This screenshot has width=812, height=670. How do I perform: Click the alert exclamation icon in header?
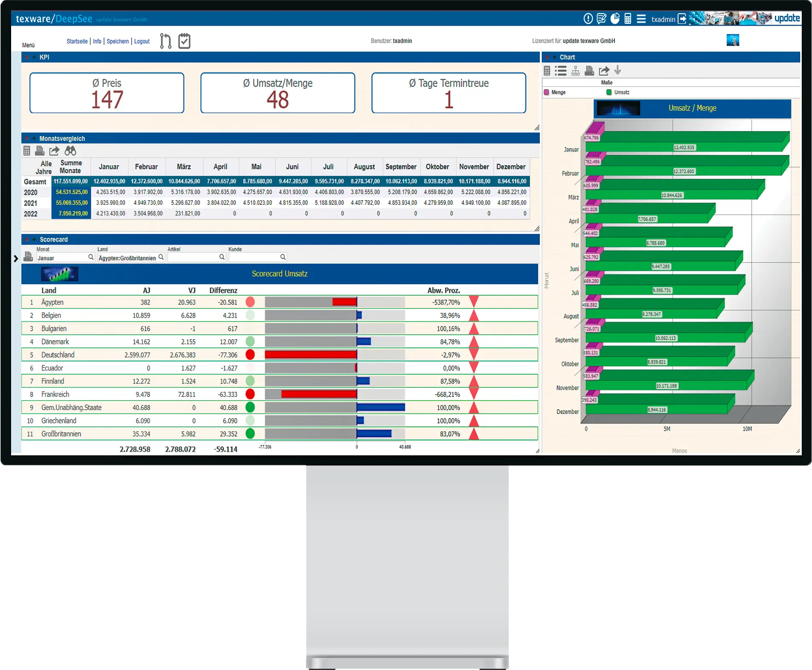pos(588,19)
